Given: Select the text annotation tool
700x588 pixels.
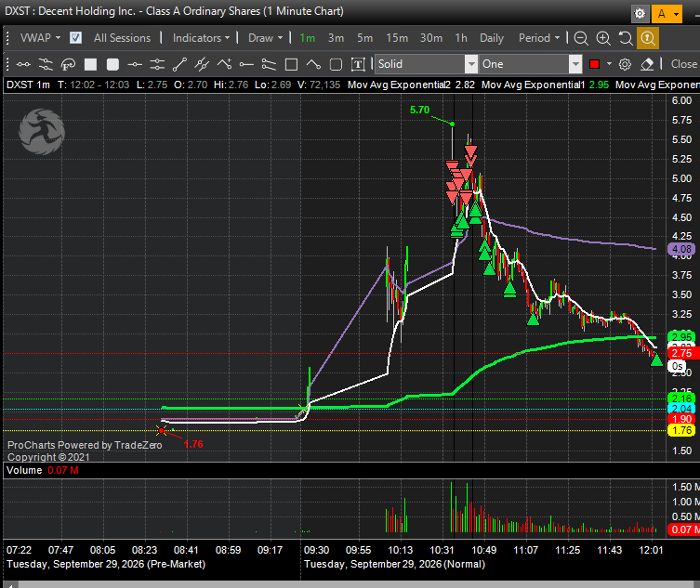Looking at the screenshot, I should pyautogui.click(x=358, y=65).
